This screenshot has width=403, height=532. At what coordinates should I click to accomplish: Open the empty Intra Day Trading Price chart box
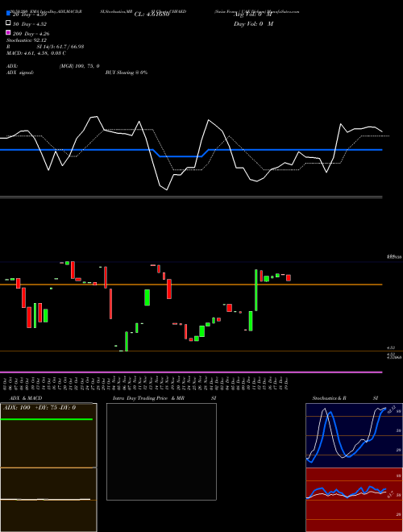point(161,451)
